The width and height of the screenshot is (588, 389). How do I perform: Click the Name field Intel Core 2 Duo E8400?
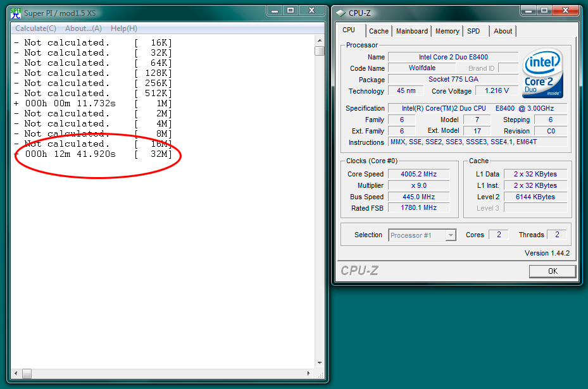[x=453, y=57]
